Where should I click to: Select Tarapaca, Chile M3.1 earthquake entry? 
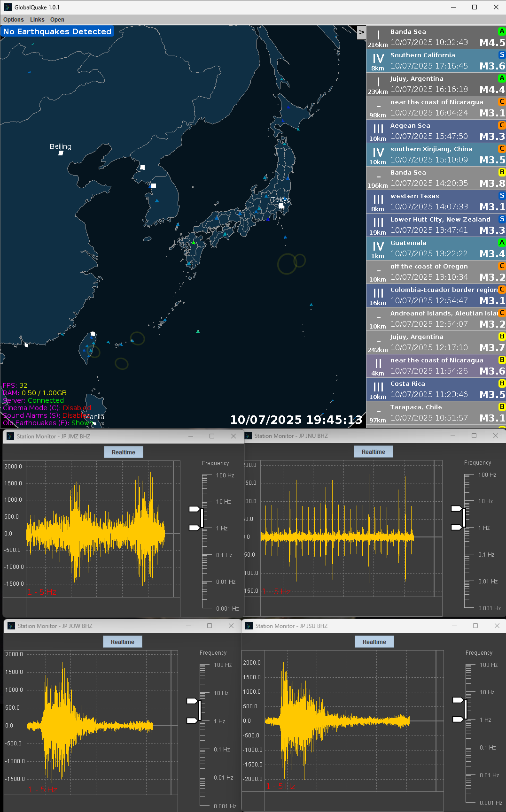(x=436, y=413)
